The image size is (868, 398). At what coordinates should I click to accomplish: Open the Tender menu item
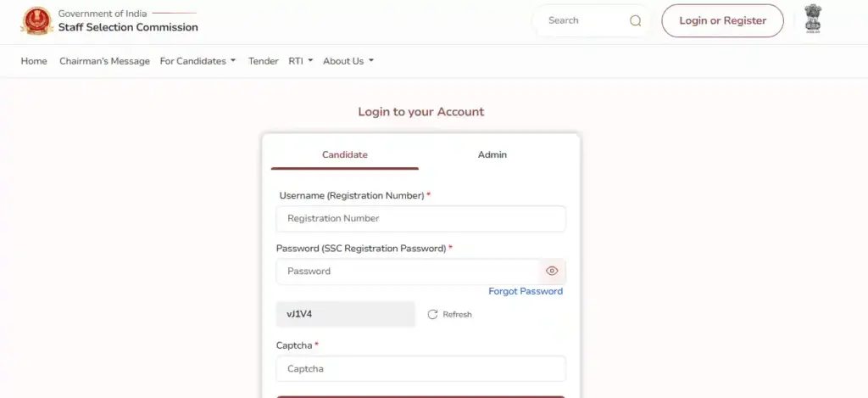click(x=263, y=61)
